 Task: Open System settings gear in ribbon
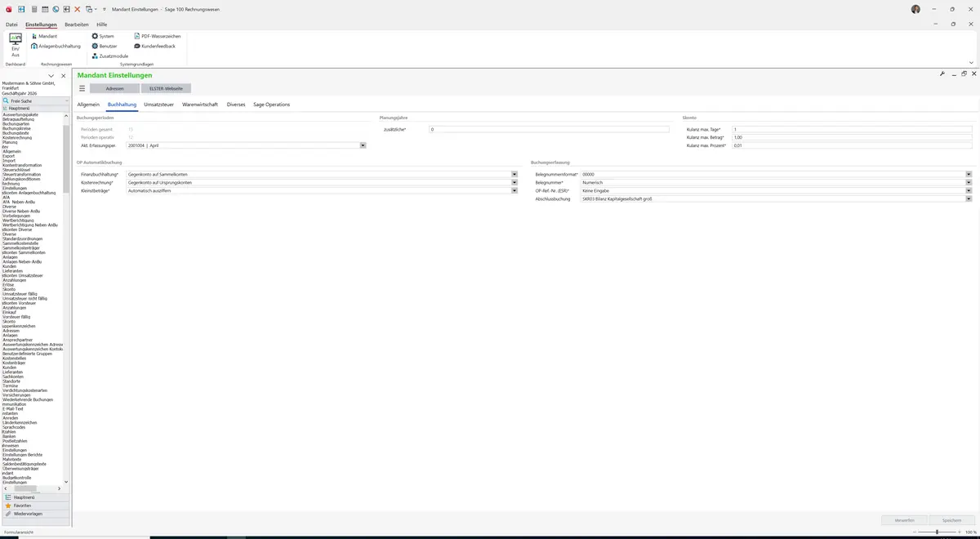pyautogui.click(x=103, y=37)
